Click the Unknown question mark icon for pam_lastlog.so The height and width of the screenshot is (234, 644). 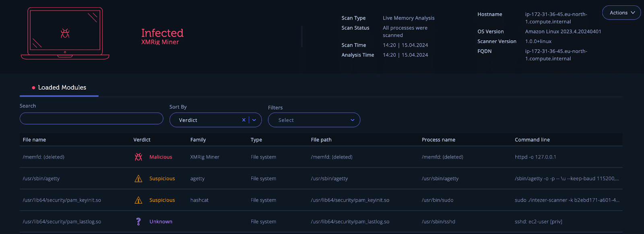pyautogui.click(x=138, y=222)
